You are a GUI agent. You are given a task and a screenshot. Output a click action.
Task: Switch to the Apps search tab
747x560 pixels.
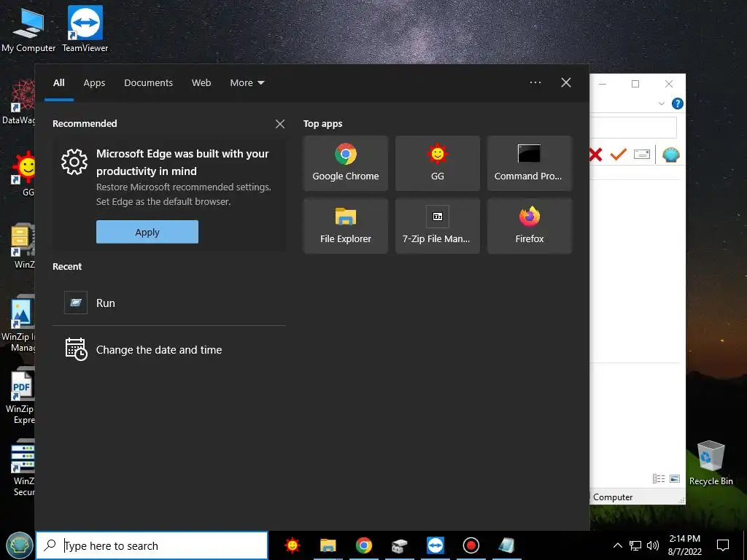94,83
